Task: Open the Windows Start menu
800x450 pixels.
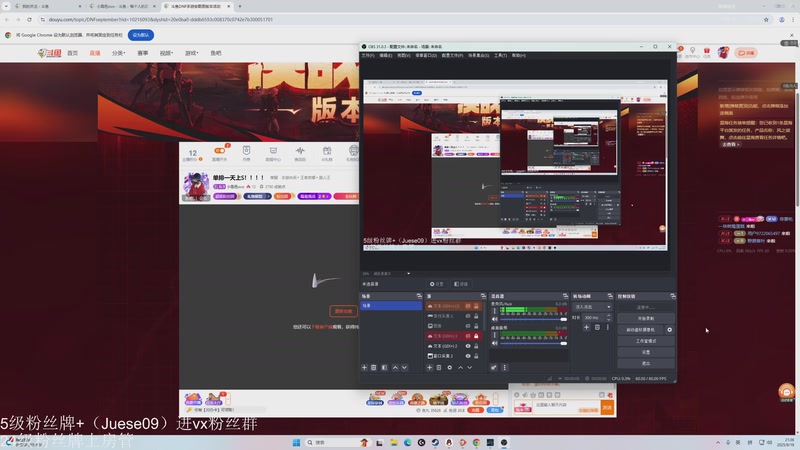Action: click(296, 442)
